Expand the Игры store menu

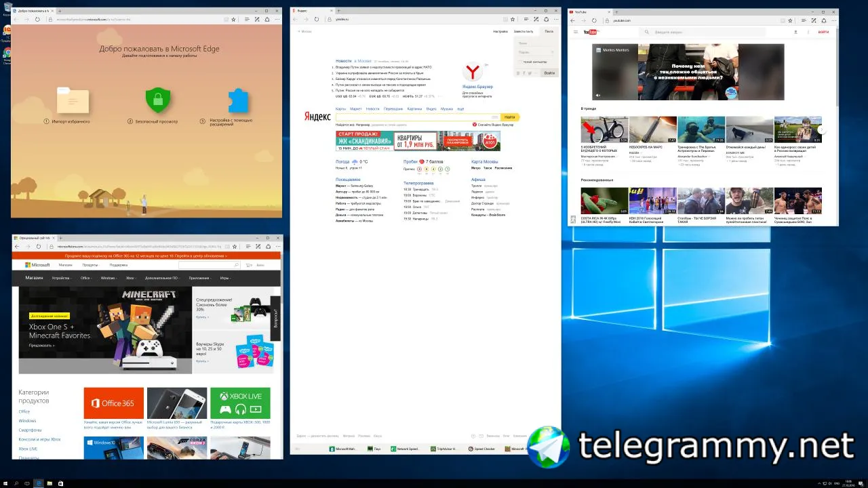(225, 278)
